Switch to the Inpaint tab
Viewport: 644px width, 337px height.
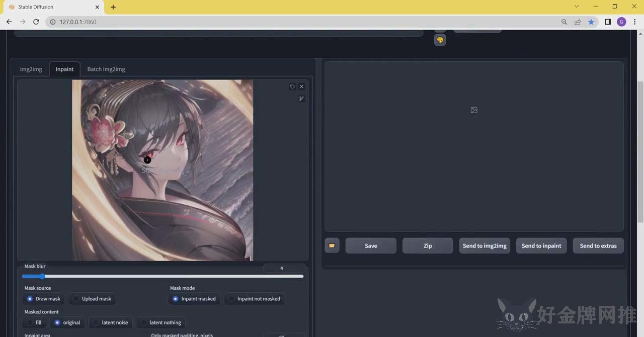[x=64, y=69]
